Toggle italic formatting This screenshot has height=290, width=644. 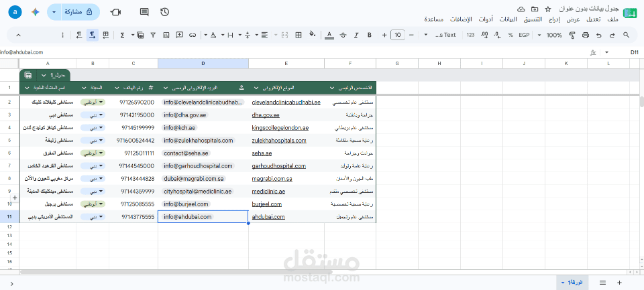point(356,35)
